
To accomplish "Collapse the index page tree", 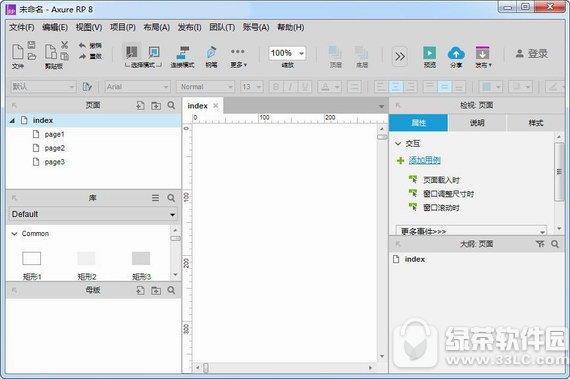I will pyautogui.click(x=12, y=120).
